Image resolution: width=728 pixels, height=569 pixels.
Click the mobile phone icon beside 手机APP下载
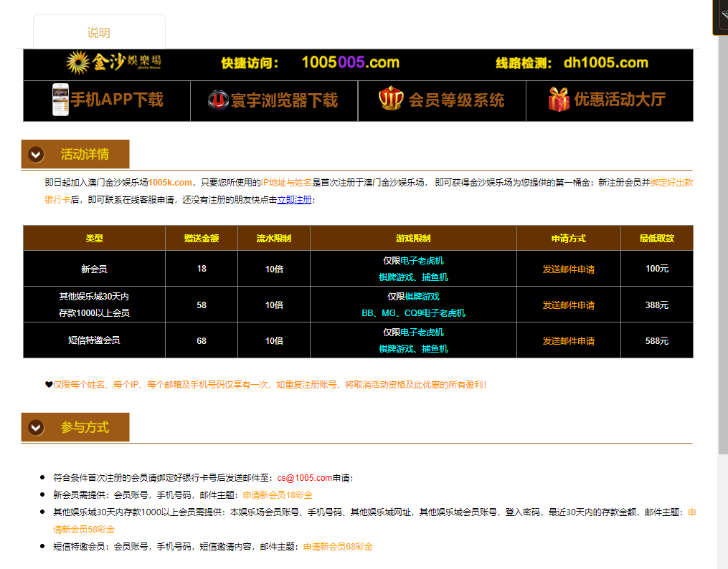point(60,100)
